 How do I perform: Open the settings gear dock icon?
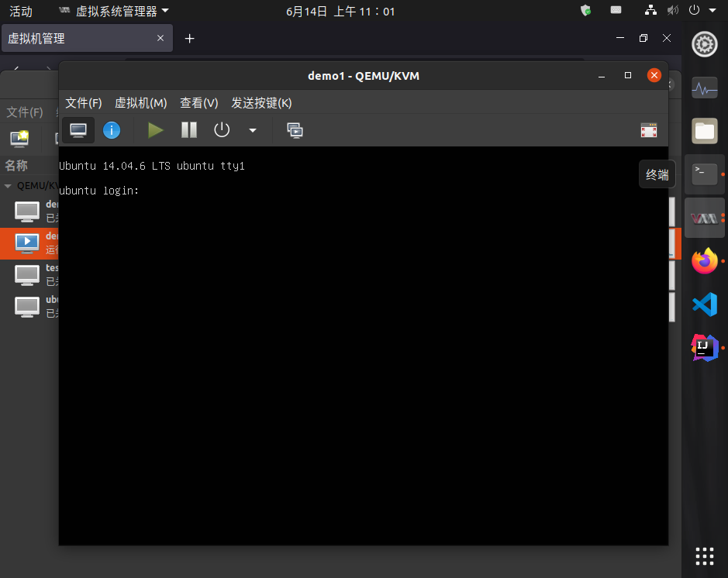pos(704,44)
